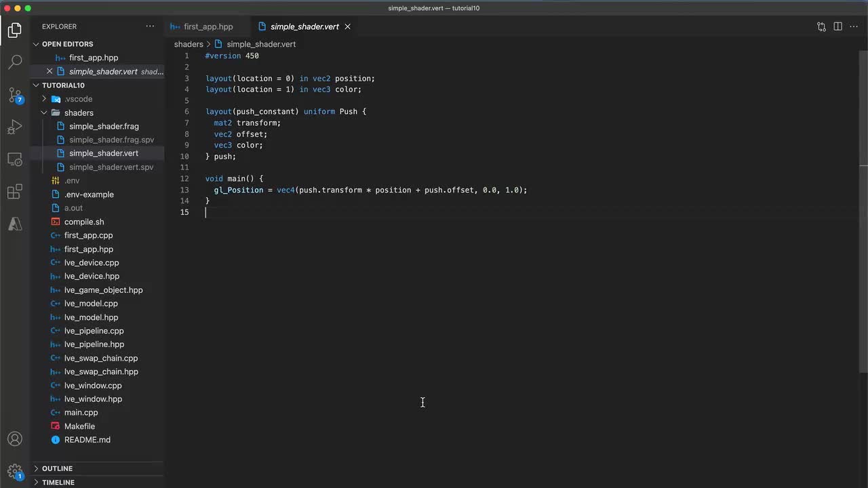Open the Extensions view
868x488 pixels.
tap(15, 192)
